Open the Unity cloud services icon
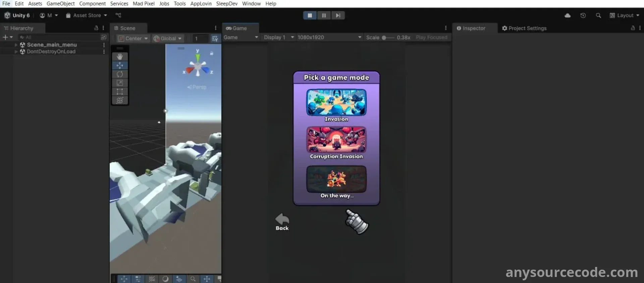Viewport: 644px width, 283px height. (568, 15)
